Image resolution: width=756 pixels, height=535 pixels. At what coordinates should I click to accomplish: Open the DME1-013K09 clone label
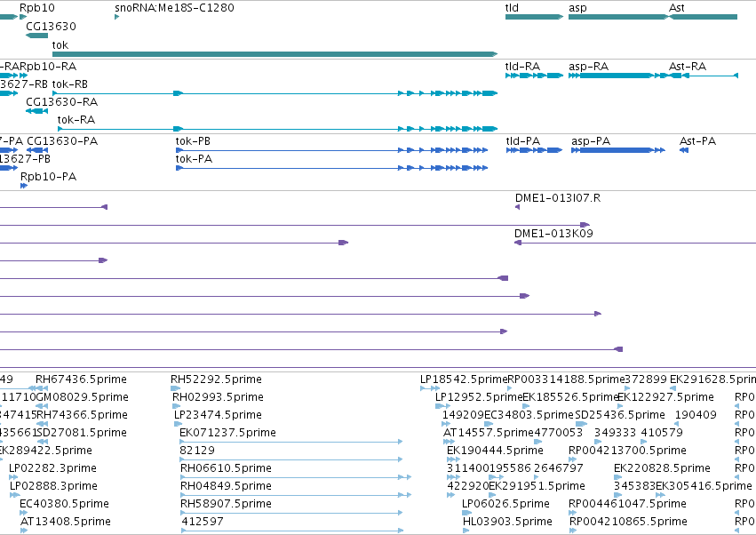pyautogui.click(x=553, y=234)
